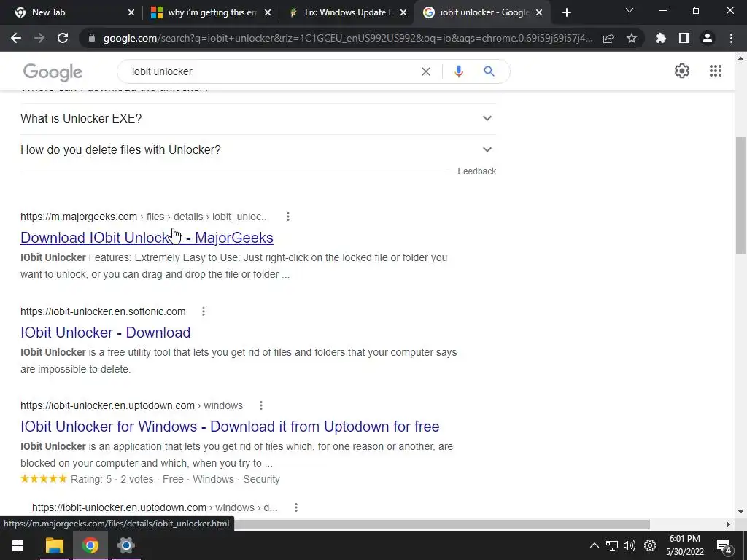Click the iobit-unlocker.en.softonic.com URL text
Image resolution: width=747 pixels, height=560 pixels.
[103, 311]
